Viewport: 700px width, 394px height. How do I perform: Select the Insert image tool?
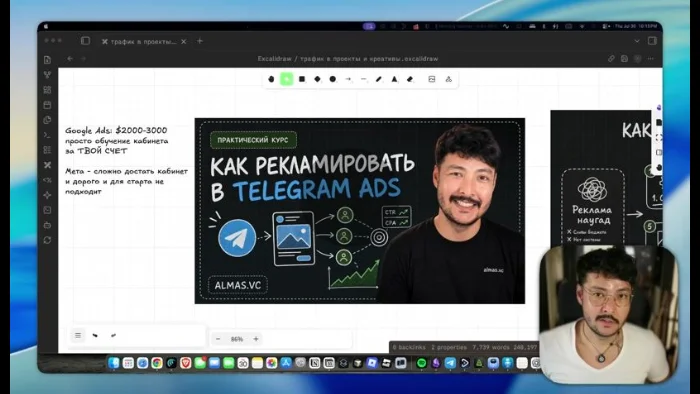click(x=432, y=79)
